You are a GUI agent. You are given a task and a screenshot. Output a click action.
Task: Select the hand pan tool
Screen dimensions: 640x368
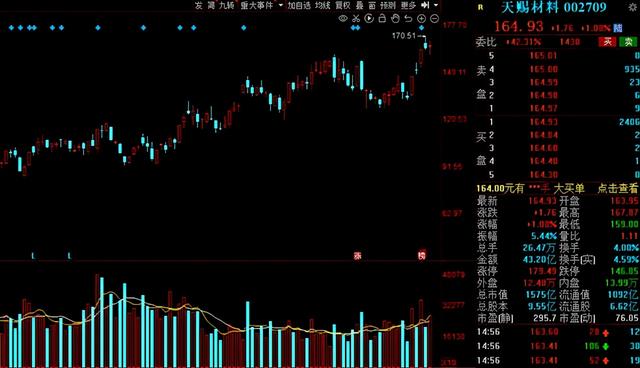[395, 18]
